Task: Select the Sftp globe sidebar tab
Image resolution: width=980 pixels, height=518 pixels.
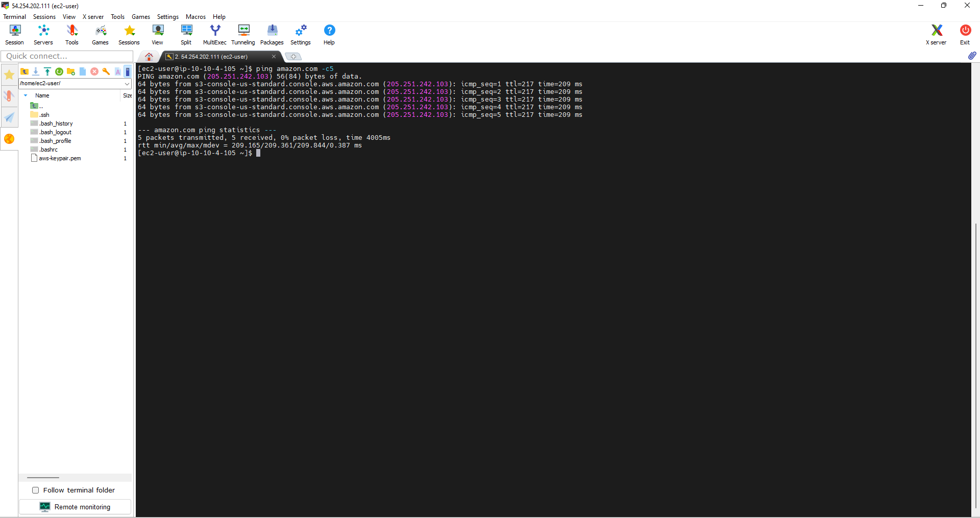Action: tap(9, 139)
